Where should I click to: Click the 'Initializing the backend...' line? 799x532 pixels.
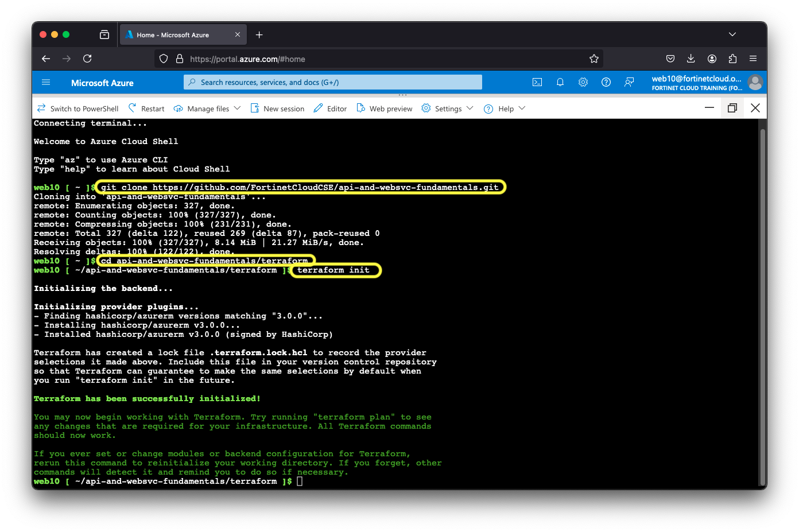[x=103, y=288]
